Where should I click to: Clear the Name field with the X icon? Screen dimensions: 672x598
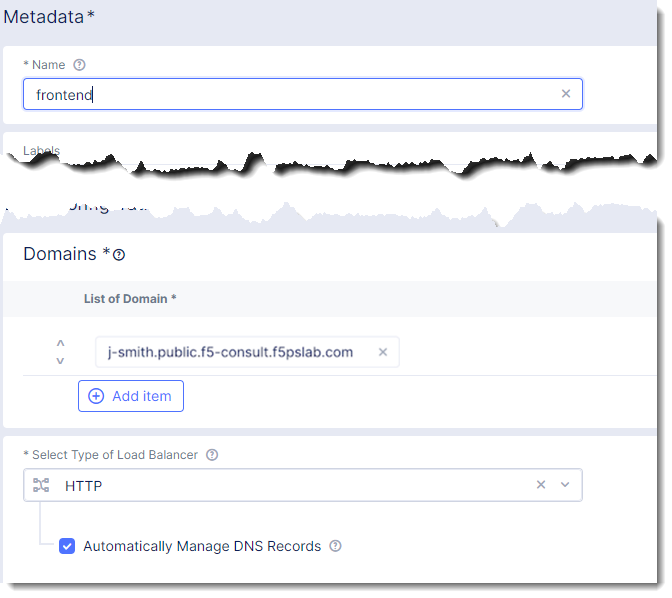pos(565,94)
